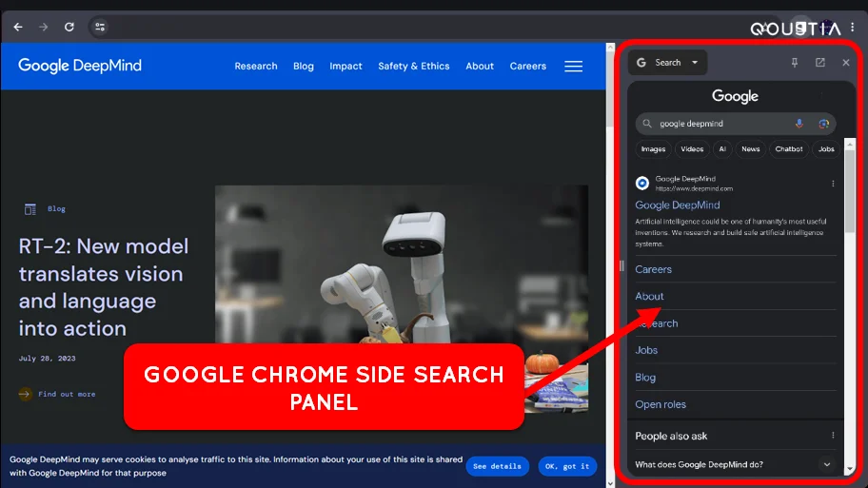Image resolution: width=868 pixels, height=488 pixels.
Task: Click magnifier icon in search box
Action: pyautogui.click(x=646, y=124)
